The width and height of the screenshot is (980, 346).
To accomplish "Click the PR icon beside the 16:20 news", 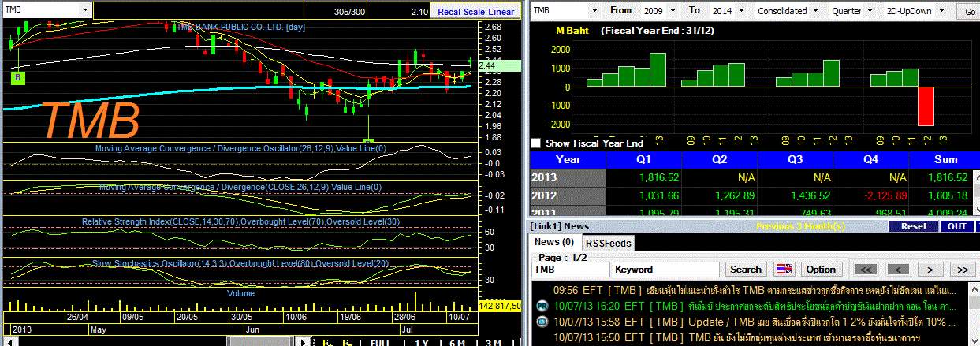I will [x=542, y=306].
